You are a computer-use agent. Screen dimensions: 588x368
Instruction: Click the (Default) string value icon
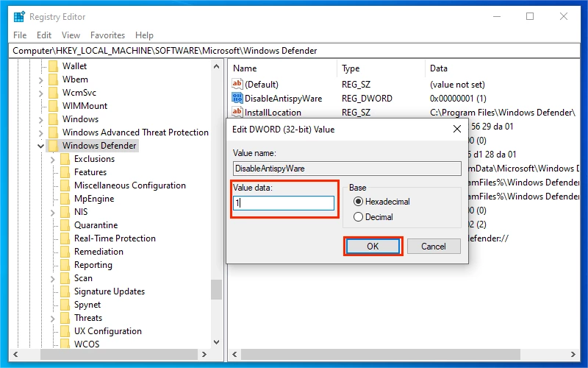tap(237, 84)
